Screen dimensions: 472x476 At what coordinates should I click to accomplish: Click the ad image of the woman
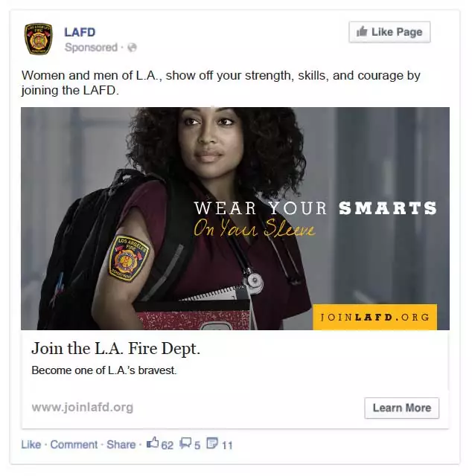point(235,219)
